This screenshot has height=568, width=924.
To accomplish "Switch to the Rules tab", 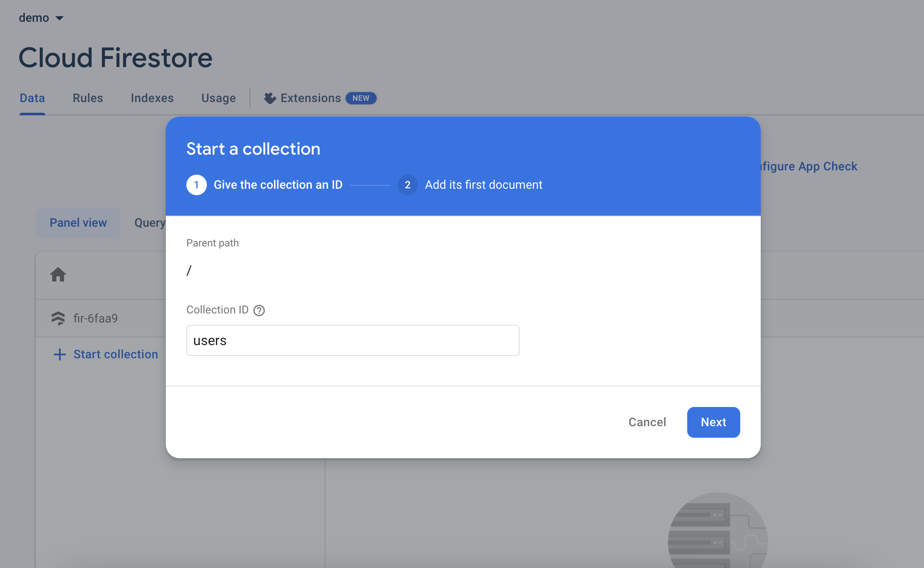I will (x=88, y=98).
